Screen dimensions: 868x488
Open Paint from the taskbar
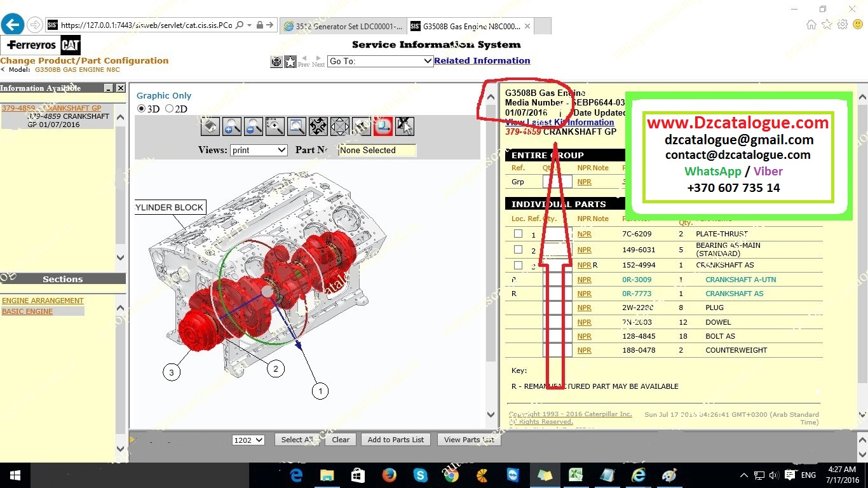(x=669, y=475)
